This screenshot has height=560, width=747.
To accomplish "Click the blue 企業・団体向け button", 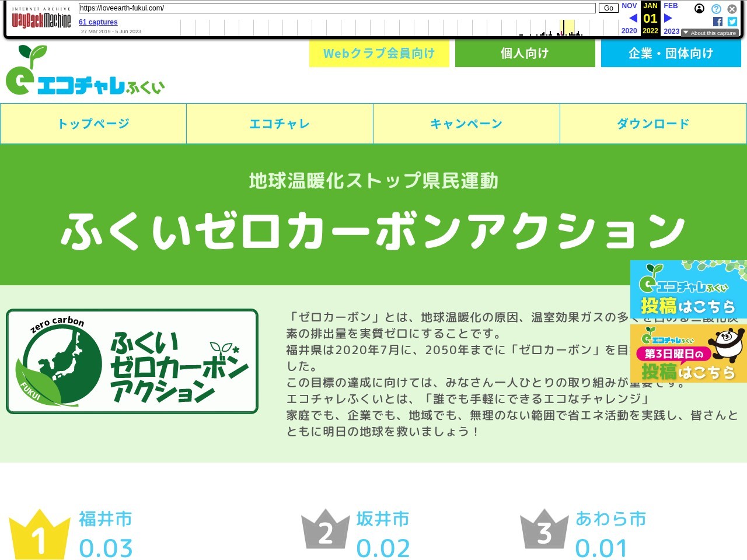I will coord(671,54).
